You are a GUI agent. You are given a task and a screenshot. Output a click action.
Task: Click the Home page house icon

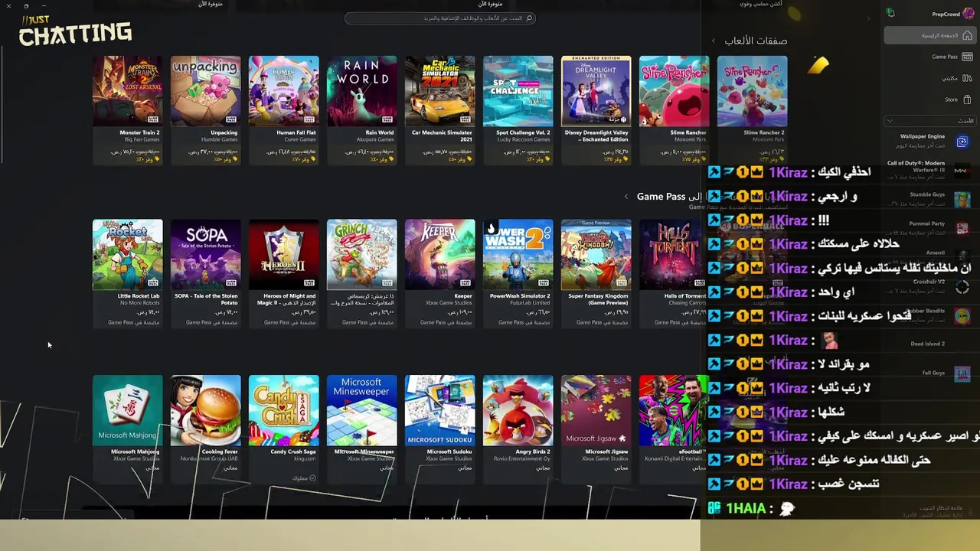(968, 35)
